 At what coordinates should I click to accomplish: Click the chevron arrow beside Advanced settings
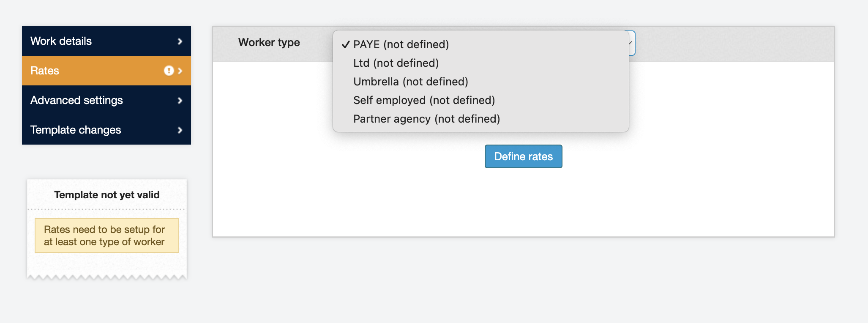[x=180, y=101]
